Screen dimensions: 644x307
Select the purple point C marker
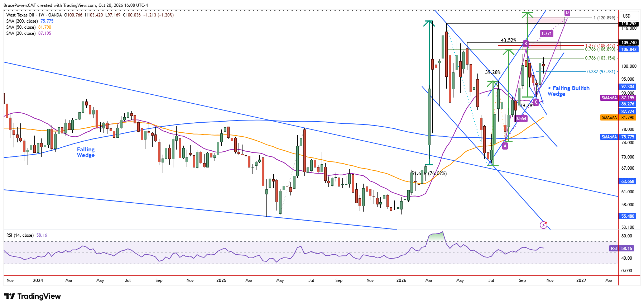tap(536, 102)
